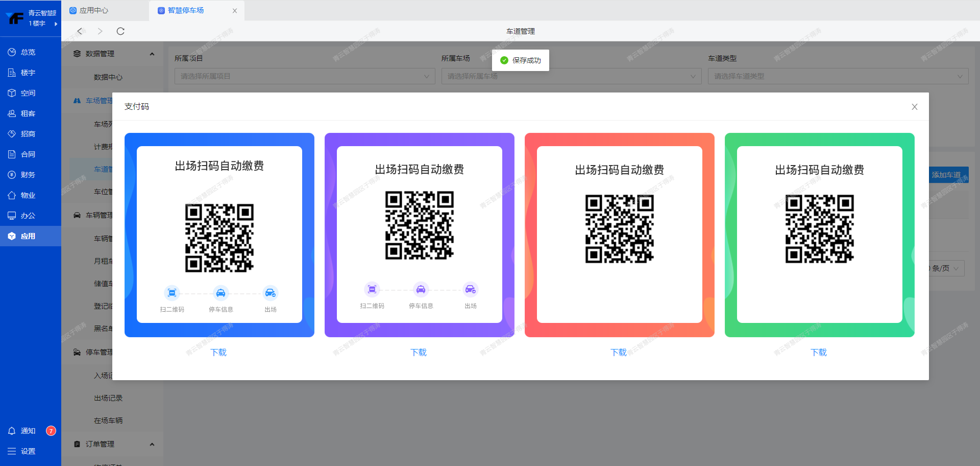Collapse the 数据管理 menu section

pyautogui.click(x=152, y=54)
